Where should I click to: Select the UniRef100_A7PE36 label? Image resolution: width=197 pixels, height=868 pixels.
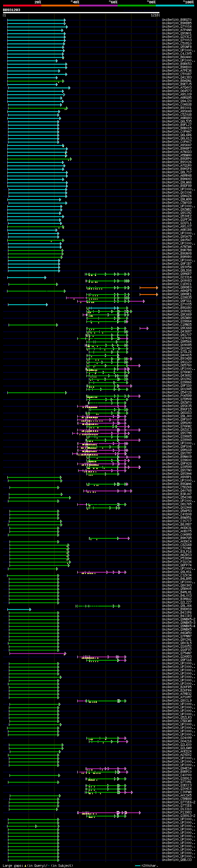pos(177,71)
